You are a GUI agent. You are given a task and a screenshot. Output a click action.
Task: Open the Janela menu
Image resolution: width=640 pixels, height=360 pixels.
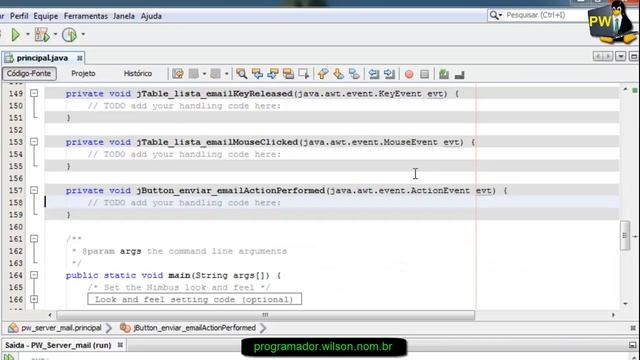tap(124, 16)
